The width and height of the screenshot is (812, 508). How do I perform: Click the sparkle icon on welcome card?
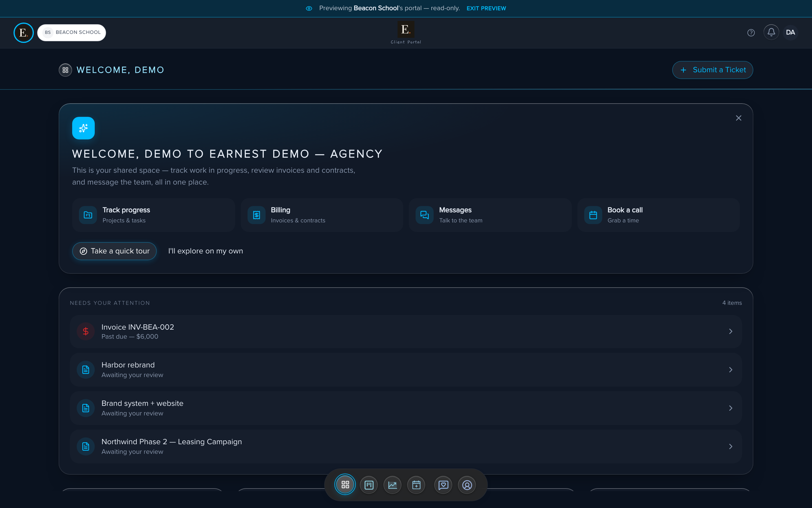point(83,128)
